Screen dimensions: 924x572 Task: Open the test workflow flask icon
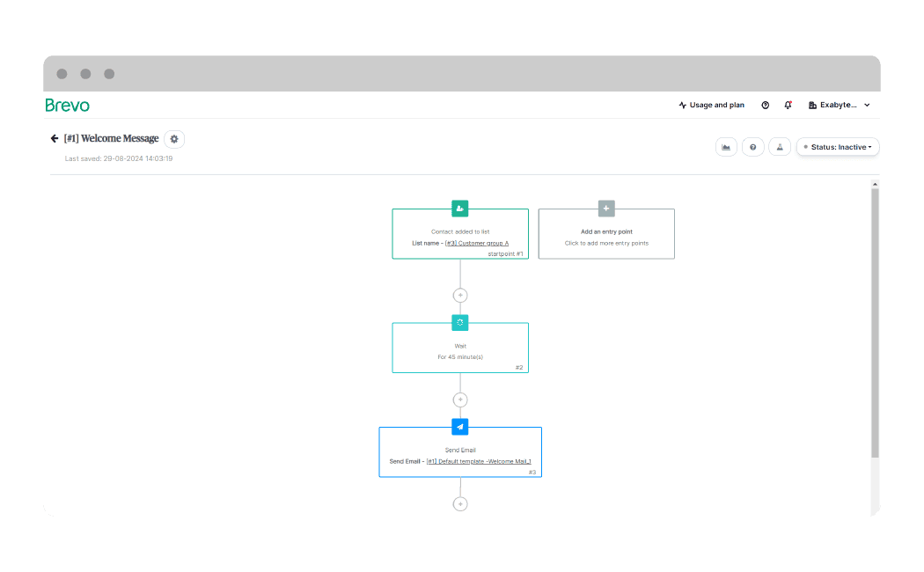(779, 147)
